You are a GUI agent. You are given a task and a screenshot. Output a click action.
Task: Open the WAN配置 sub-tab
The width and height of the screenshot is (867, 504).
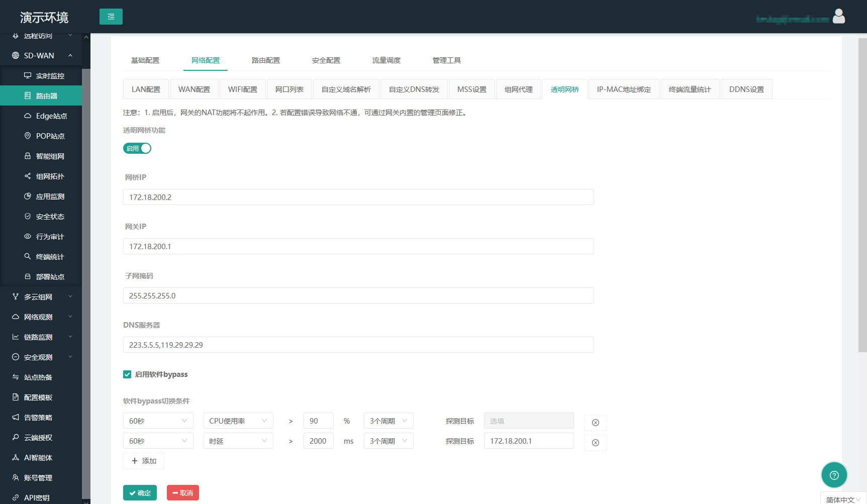pos(194,89)
